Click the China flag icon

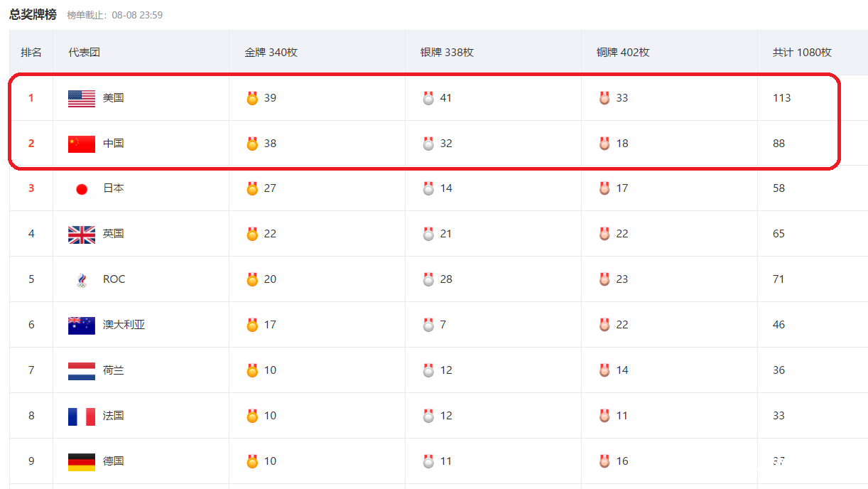81,144
